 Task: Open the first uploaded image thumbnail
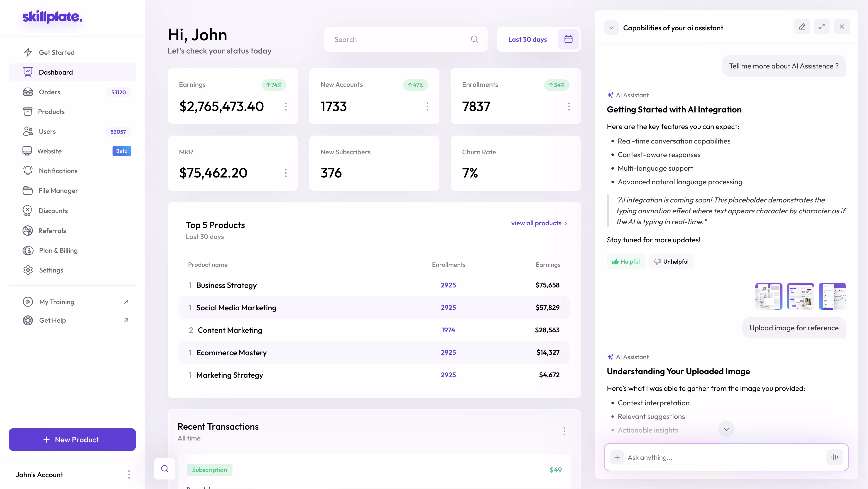[768, 296]
